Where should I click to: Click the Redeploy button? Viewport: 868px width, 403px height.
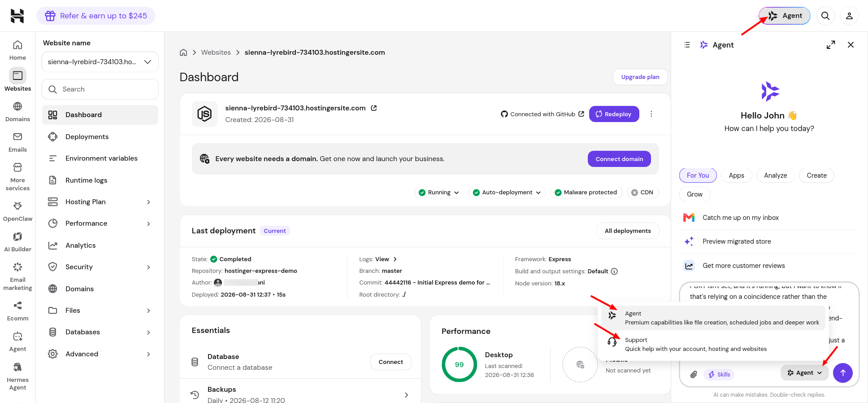(x=614, y=114)
